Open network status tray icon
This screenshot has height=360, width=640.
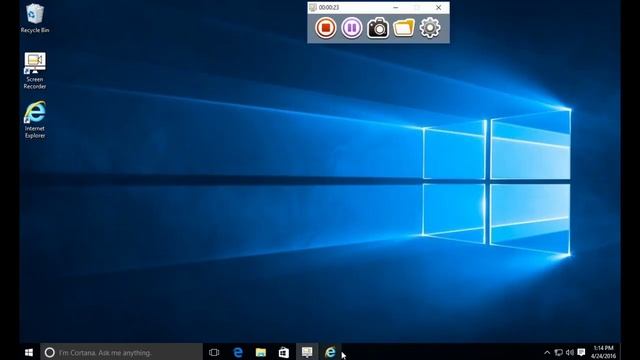pos(559,352)
